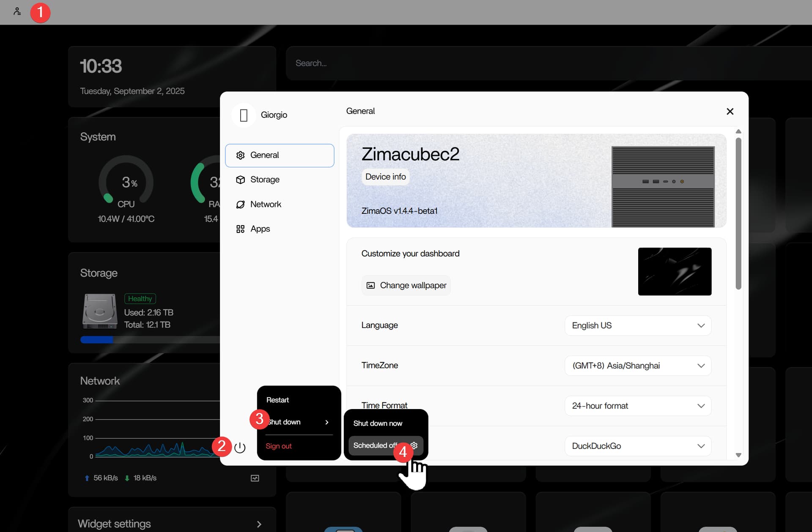Screen dimensions: 812x532
Task: Select Shut down now option
Action: click(x=378, y=423)
